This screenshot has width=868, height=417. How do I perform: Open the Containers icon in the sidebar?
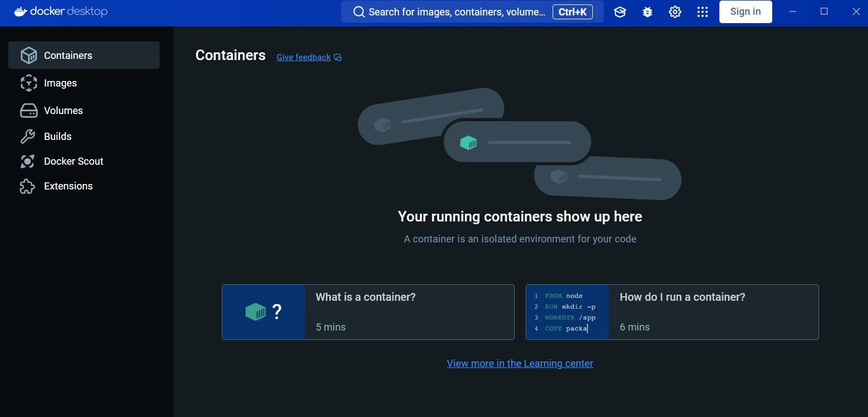click(29, 55)
